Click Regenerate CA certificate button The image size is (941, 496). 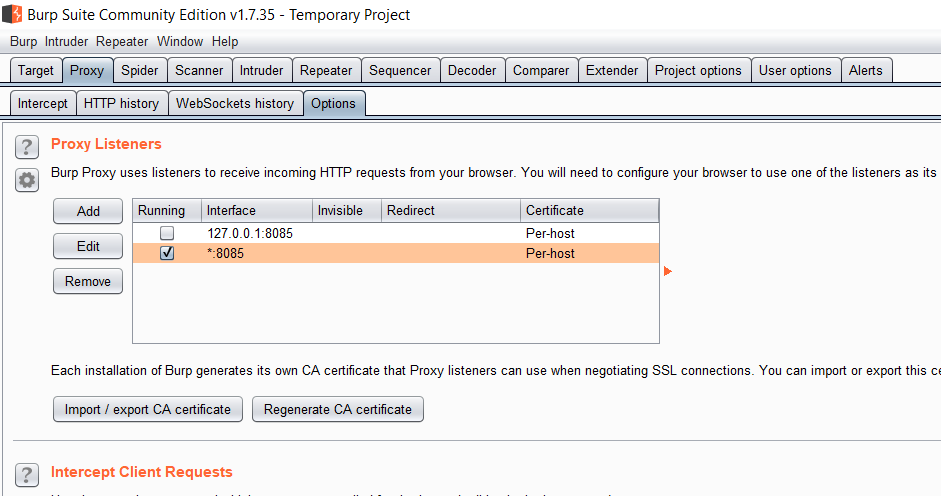tap(338, 410)
